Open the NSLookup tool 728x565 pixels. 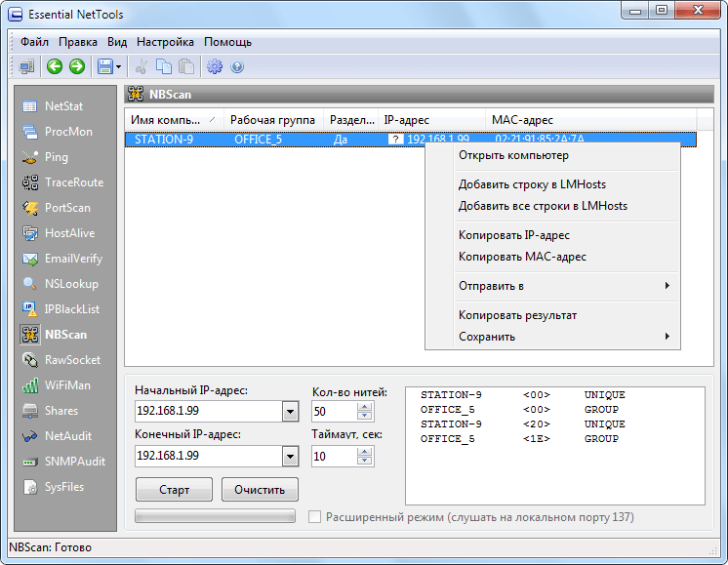point(60,284)
